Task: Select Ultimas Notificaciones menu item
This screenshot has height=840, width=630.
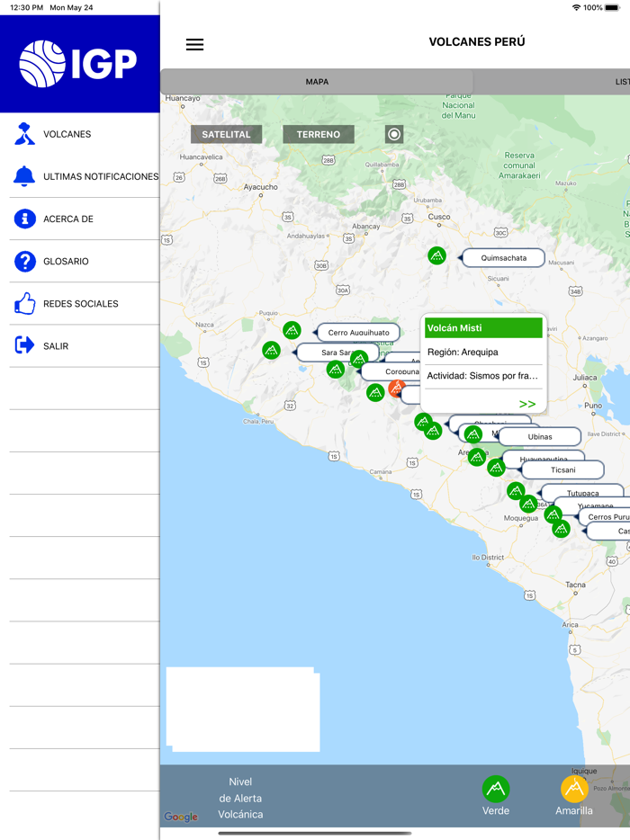Action: (x=101, y=176)
